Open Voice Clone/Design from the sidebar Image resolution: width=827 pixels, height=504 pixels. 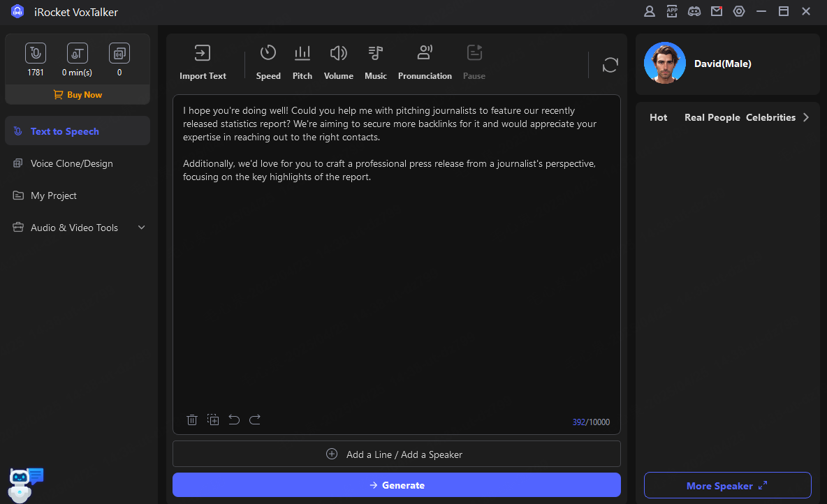[x=71, y=163]
